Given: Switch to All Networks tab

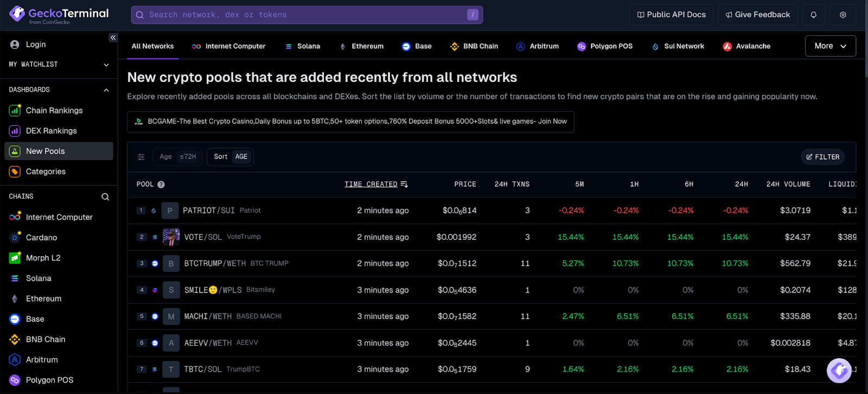Looking at the screenshot, I should tap(152, 46).
